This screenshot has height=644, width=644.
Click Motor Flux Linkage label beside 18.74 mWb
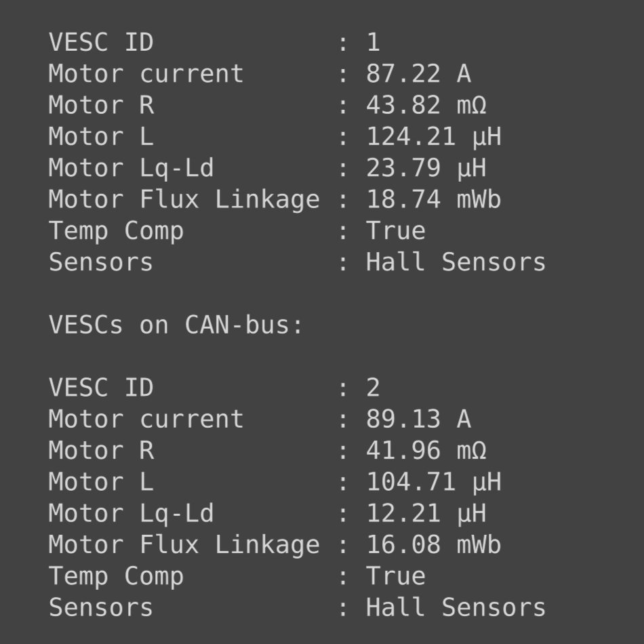184,199
